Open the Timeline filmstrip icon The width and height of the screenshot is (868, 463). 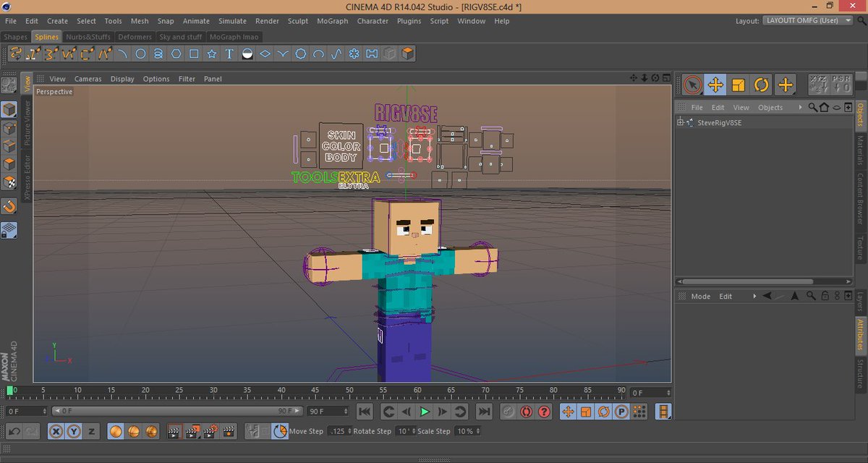point(663,412)
